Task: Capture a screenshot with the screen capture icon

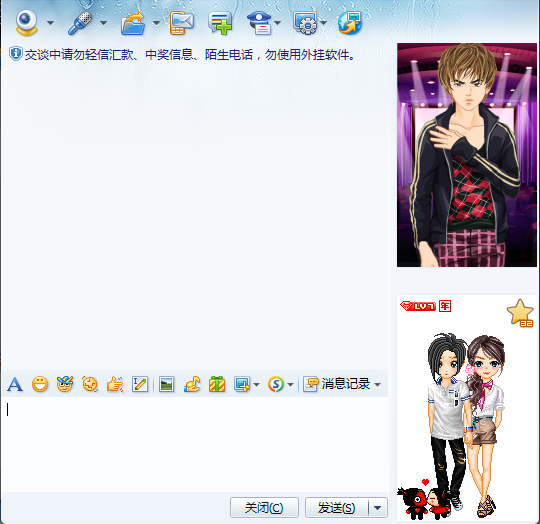Action: pos(242,384)
